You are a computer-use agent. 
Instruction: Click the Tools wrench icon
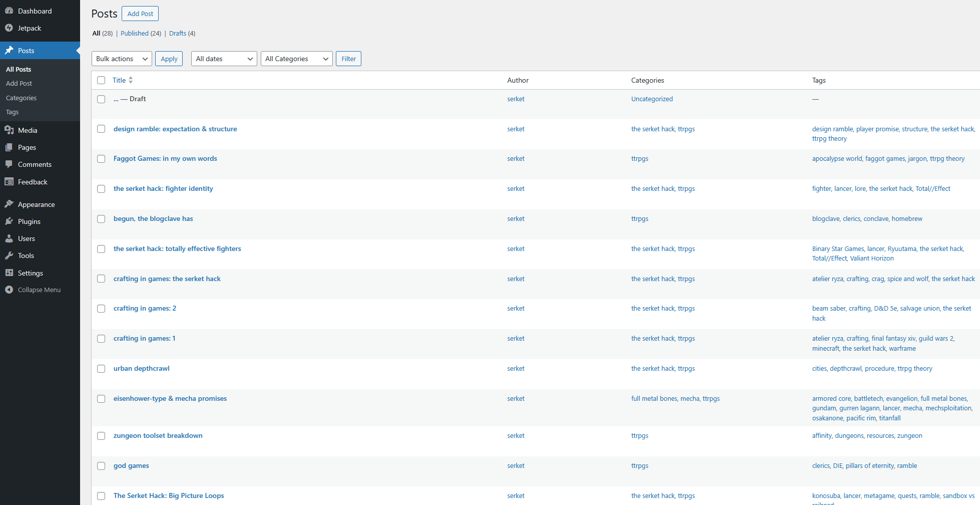(x=9, y=256)
